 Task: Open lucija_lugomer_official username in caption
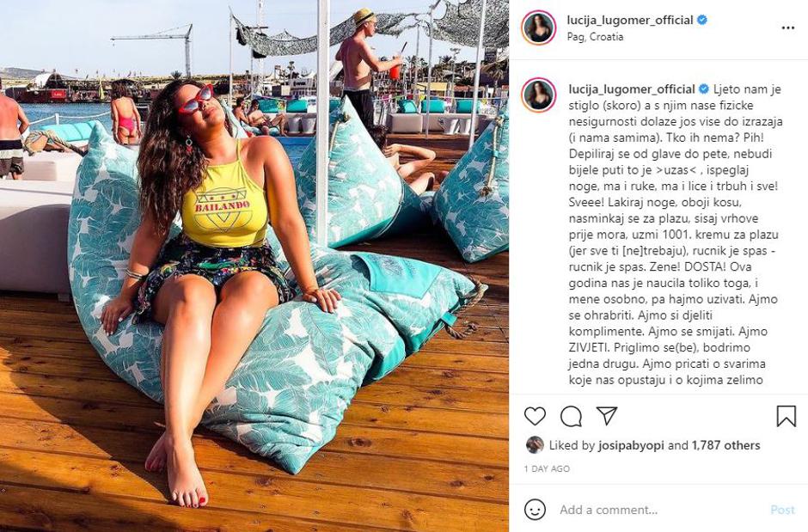[x=632, y=89]
